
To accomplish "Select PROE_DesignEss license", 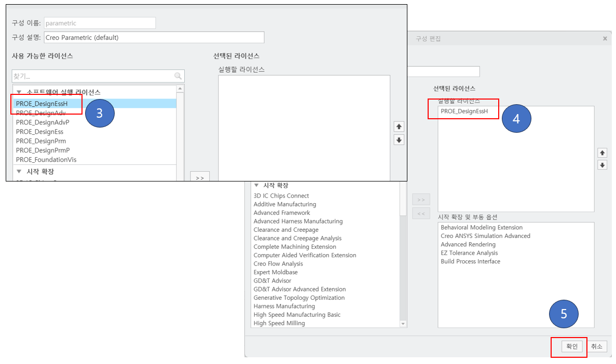I will pos(39,132).
